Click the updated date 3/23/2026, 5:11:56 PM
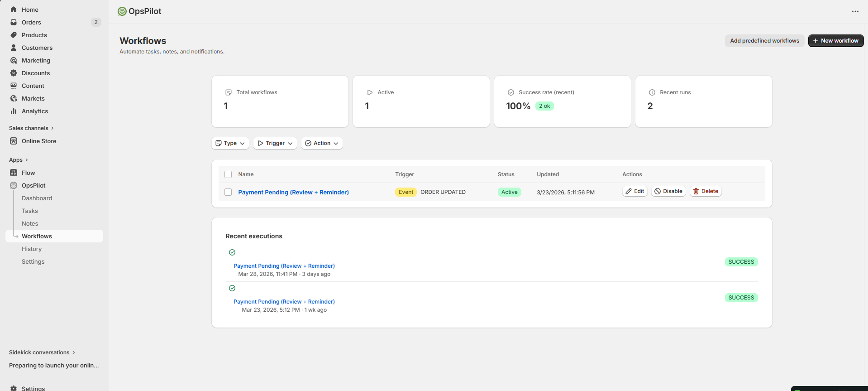This screenshot has width=868, height=391. coord(566,192)
